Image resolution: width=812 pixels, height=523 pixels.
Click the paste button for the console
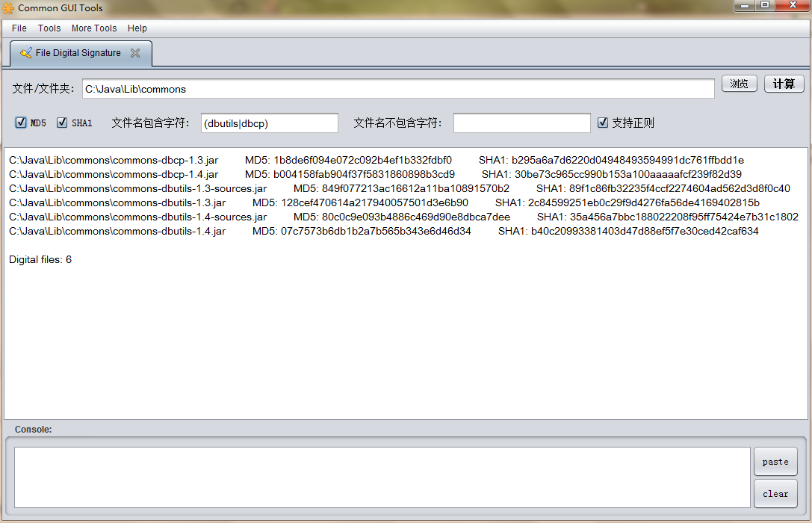[x=775, y=462]
